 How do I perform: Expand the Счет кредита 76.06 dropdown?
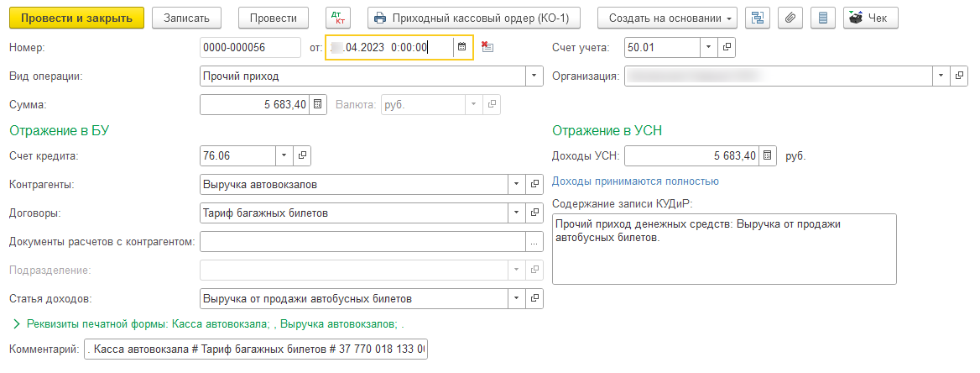click(284, 155)
